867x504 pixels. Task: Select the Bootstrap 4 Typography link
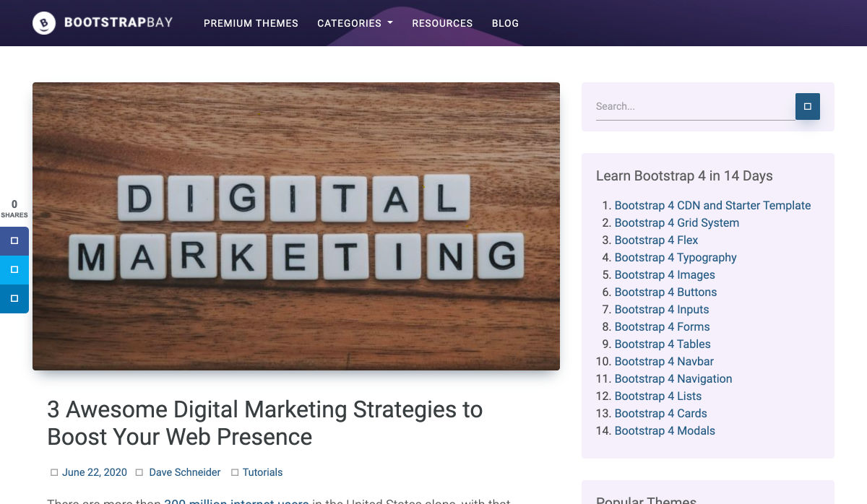tap(675, 258)
